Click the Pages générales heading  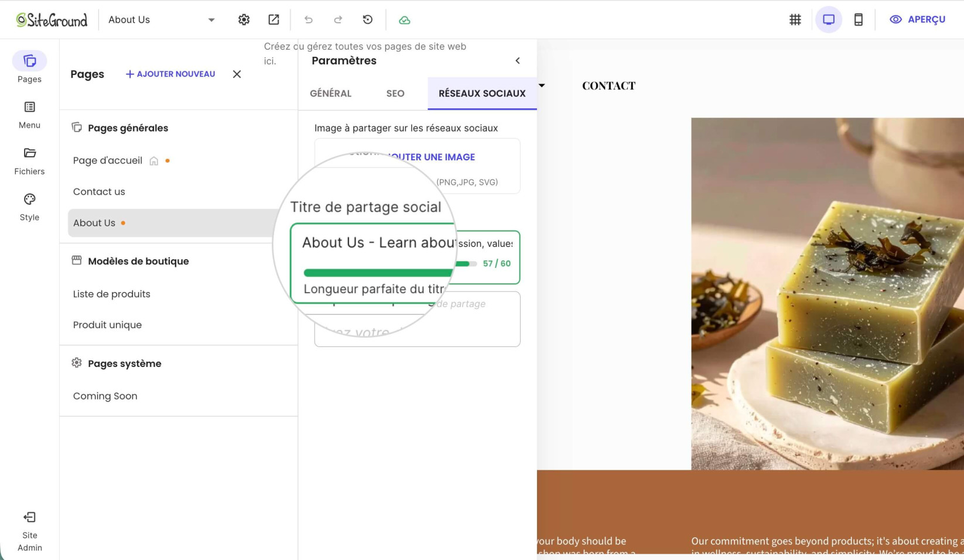tap(128, 128)
